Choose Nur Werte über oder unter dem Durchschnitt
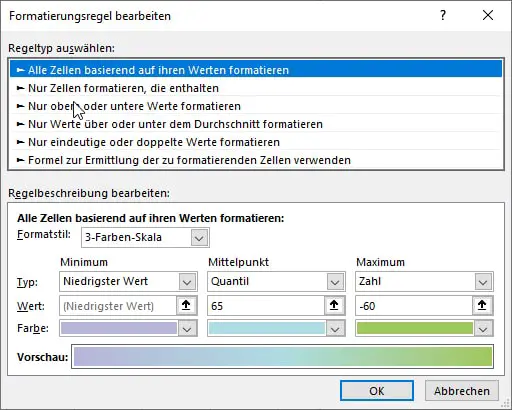 click(x=256, y=124)
